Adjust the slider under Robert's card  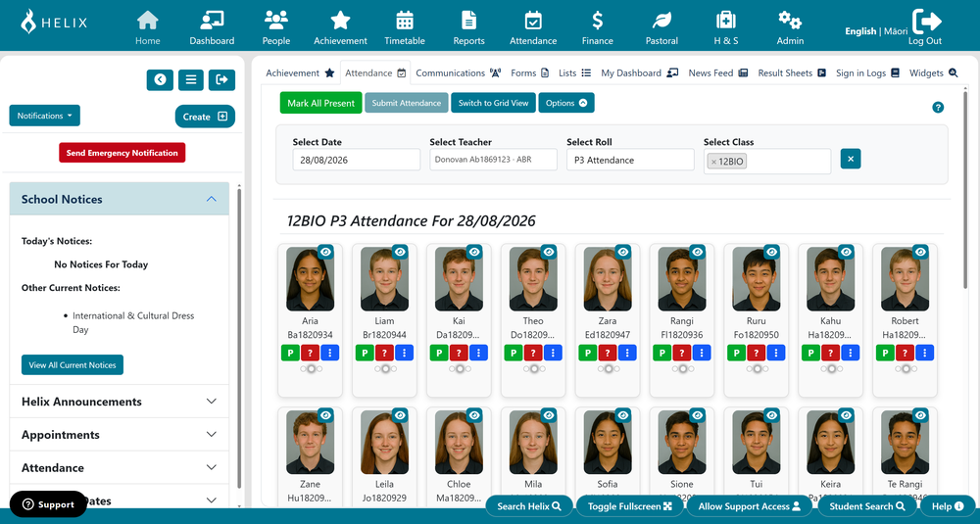click(x=906, y=369)
